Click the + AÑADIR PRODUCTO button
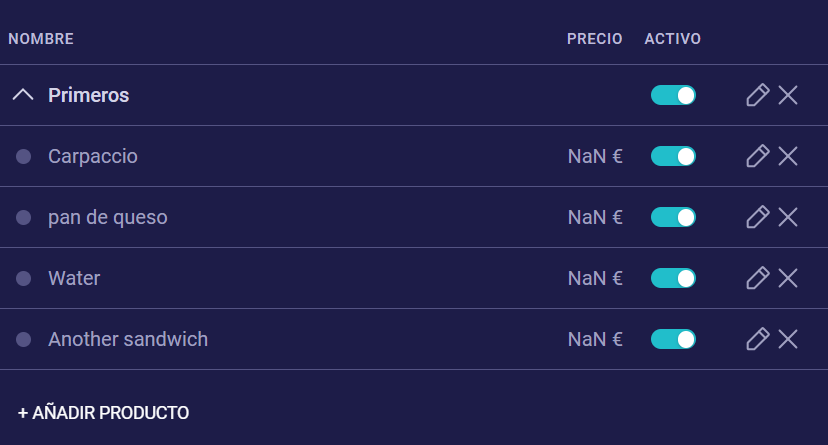Screen dimensions: 828x445 coord(104,412)
